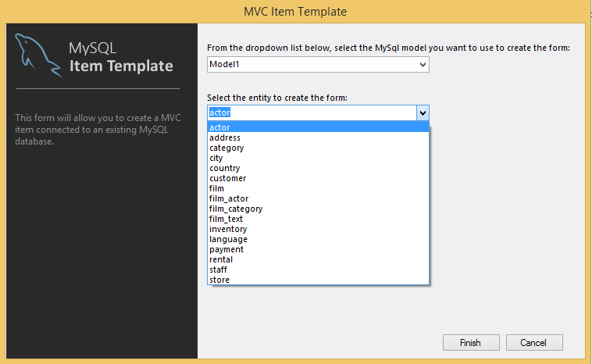This screenshot has width=592, height=364.
Task: Select store in the dropdown list
Action: pos(318,280)
